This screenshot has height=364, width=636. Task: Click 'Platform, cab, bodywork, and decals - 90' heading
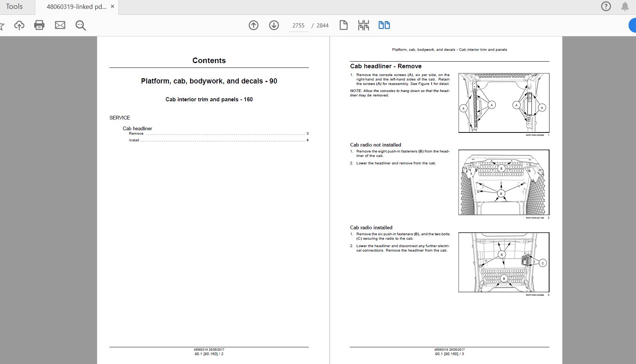209,81
